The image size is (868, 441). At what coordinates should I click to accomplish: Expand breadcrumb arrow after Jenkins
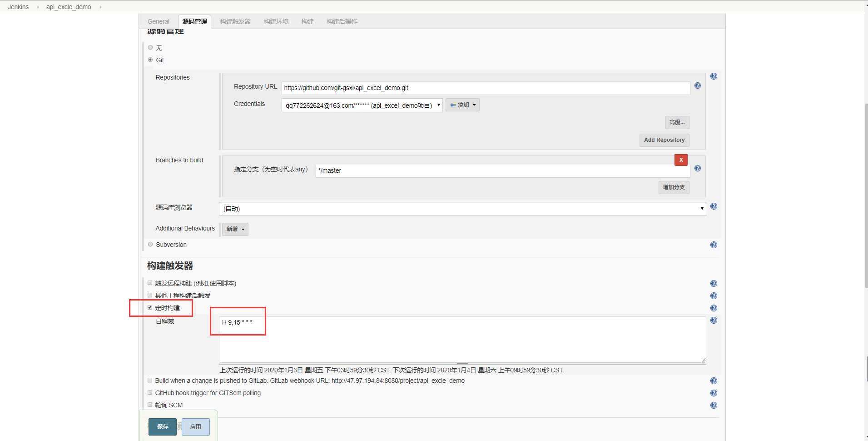(38, 7)
